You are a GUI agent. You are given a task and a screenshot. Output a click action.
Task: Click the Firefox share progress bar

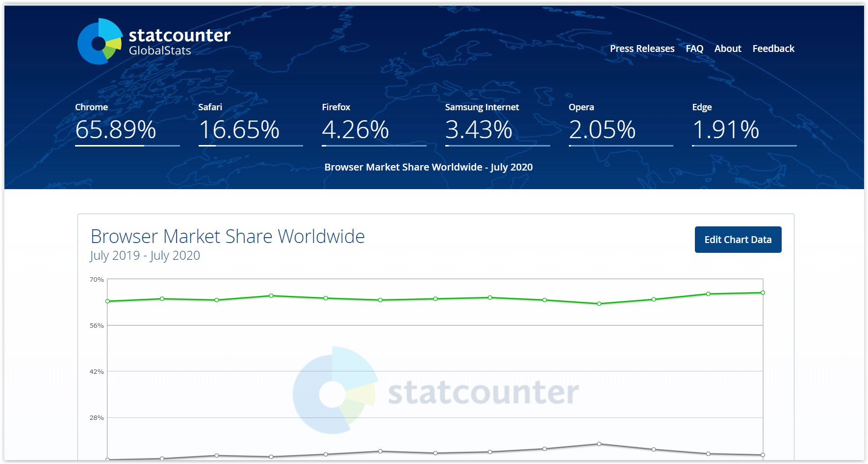(374, 146)
